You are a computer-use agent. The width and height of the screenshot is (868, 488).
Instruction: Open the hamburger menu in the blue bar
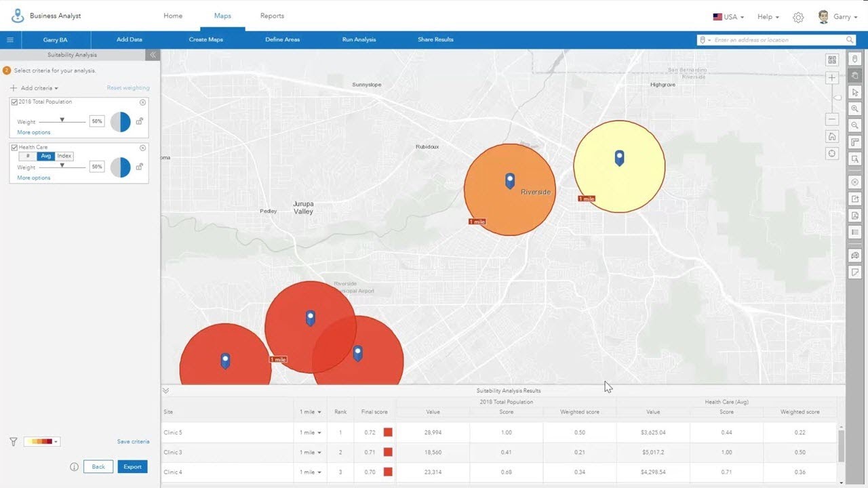pyautogui.click(x=9, y=40)
